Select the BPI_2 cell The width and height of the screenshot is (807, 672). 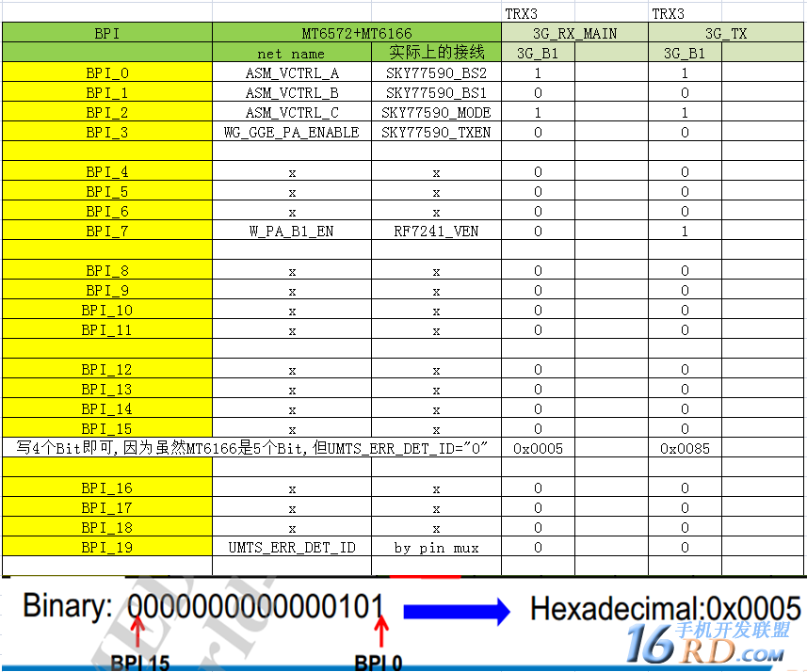pyautogui.click(x=107, y=112)
